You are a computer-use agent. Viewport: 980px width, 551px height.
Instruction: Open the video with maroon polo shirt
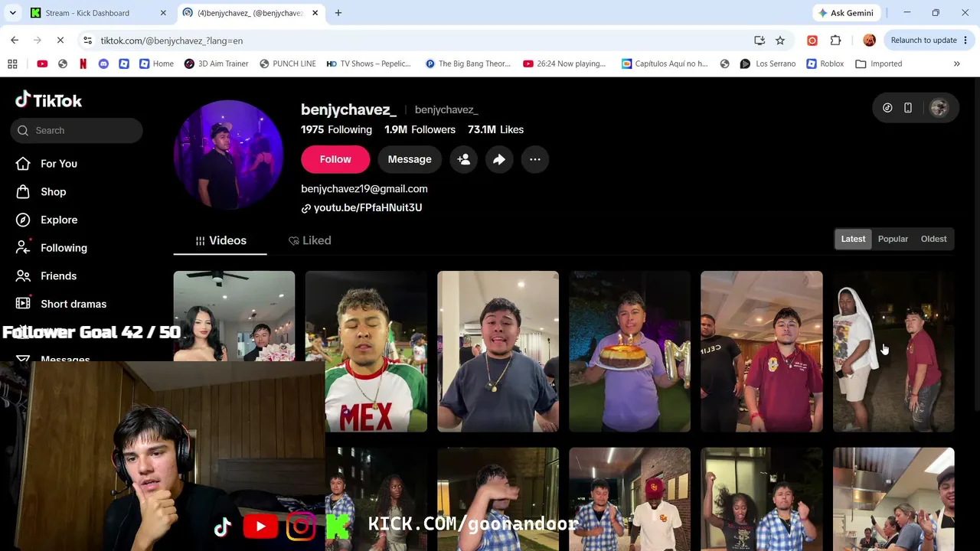pos(762,351)
